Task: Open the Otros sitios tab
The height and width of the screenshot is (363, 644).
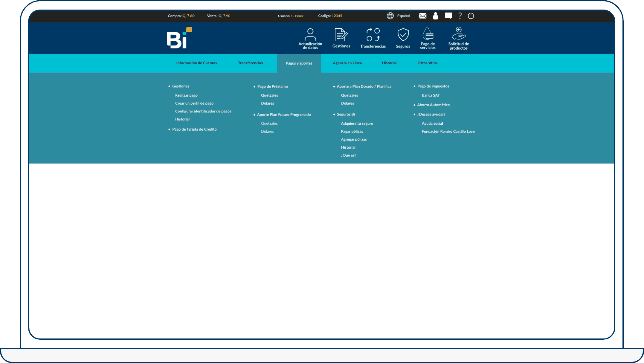Action: tap(427, 63)
